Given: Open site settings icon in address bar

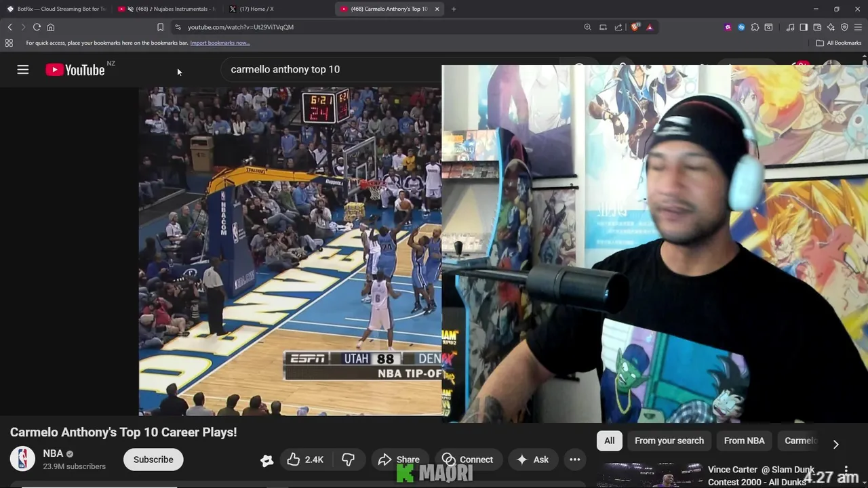Looking at the screenshot, I should pos(178,27).
